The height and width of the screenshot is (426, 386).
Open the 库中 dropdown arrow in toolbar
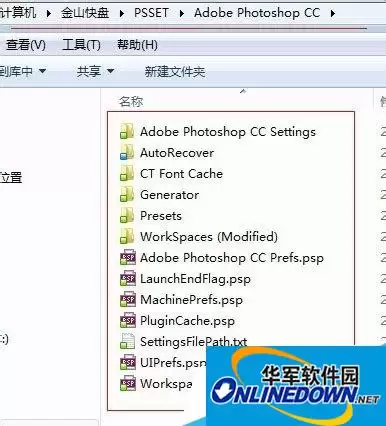click(x=42, y=71)
